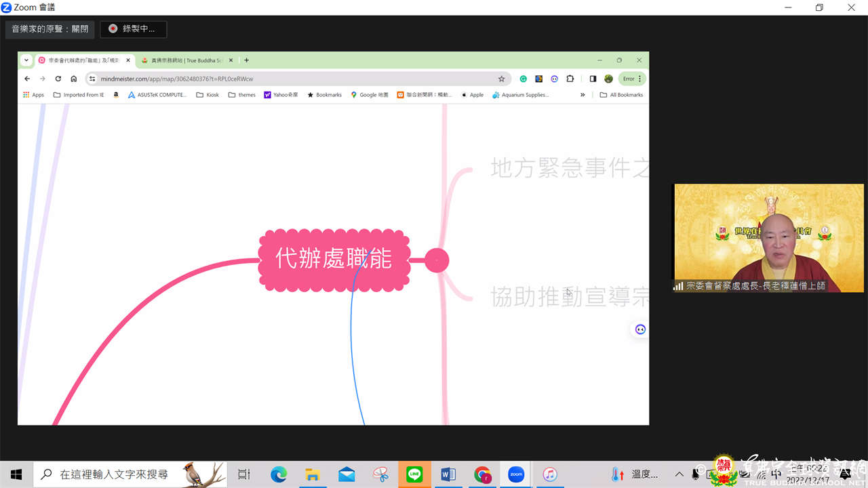Open a new browser tab
868x488 pixels.
[246, 60]
